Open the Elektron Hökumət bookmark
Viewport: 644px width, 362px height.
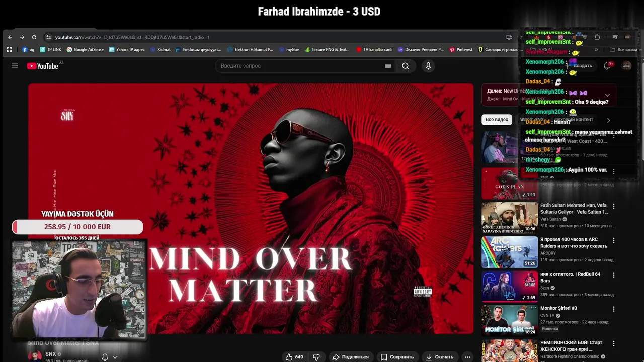[250, 50]
